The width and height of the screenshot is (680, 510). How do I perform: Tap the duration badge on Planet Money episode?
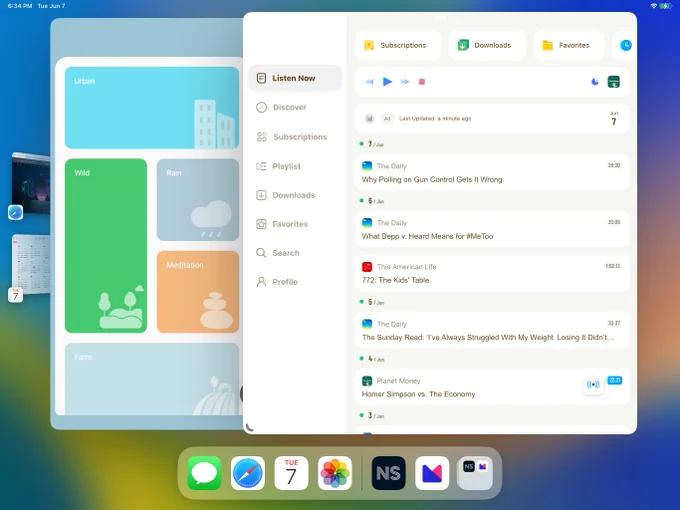point(615,380)
